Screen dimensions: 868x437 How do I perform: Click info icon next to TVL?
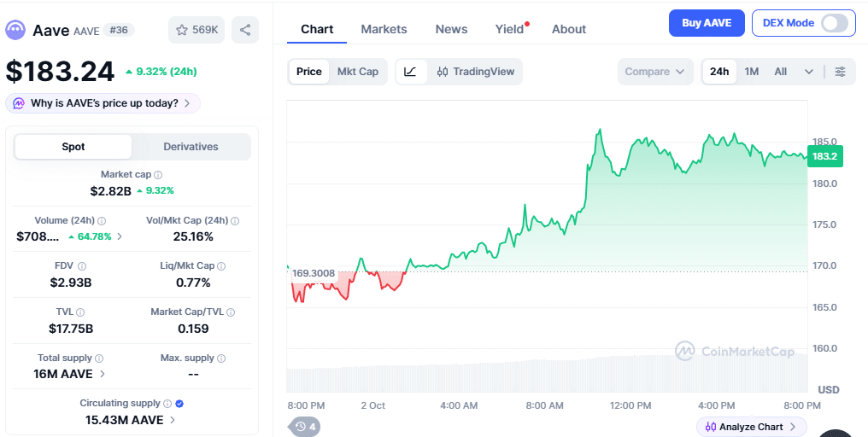coord(80,312)
